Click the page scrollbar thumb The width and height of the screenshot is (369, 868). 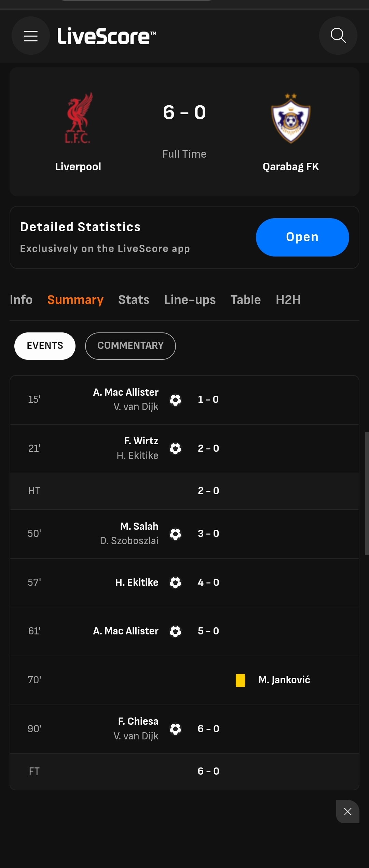coord(367,493)
